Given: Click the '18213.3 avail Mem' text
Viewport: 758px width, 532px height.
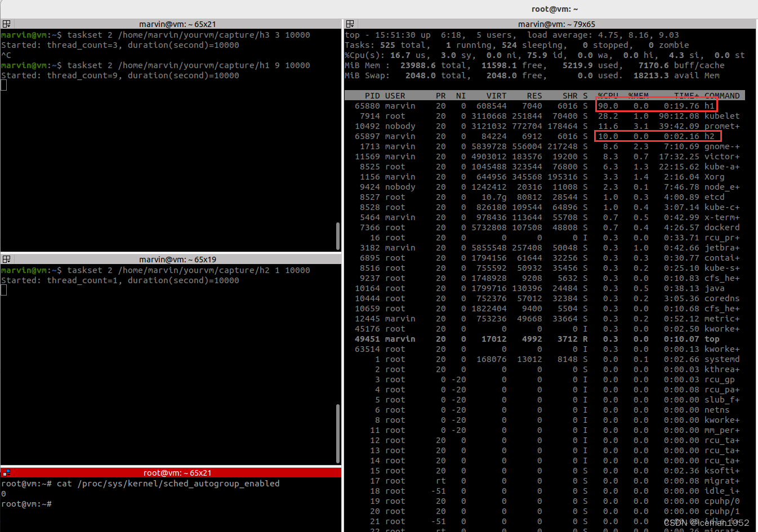Looking at the screenshot, I should (676, 75).
